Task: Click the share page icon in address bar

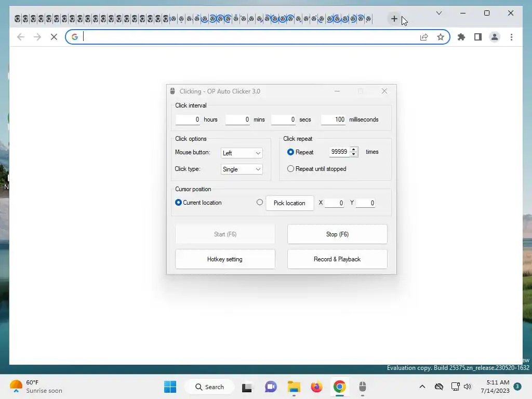Action: click(424, 37)
